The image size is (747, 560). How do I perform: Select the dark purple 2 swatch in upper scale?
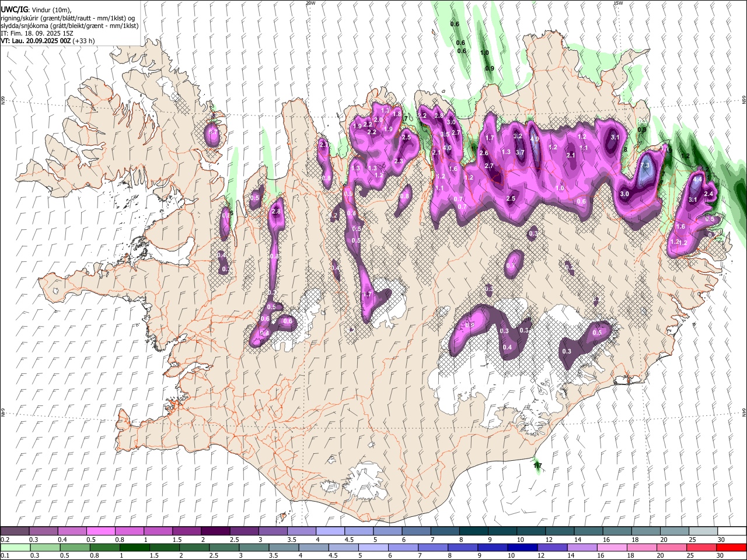click(215, 531)
